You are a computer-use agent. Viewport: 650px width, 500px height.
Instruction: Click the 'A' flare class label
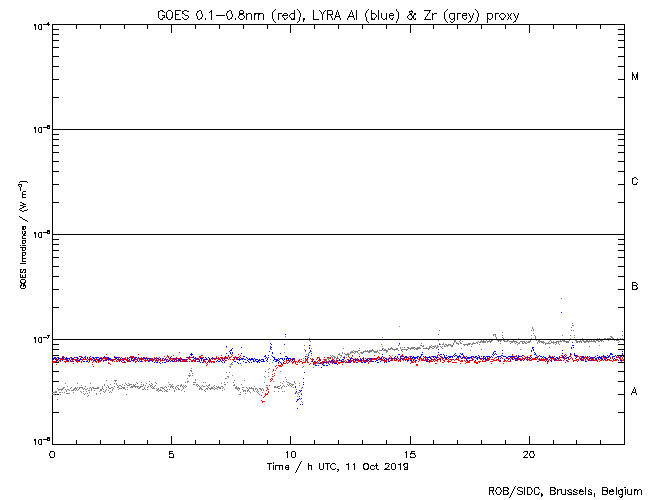click(635, 392)
